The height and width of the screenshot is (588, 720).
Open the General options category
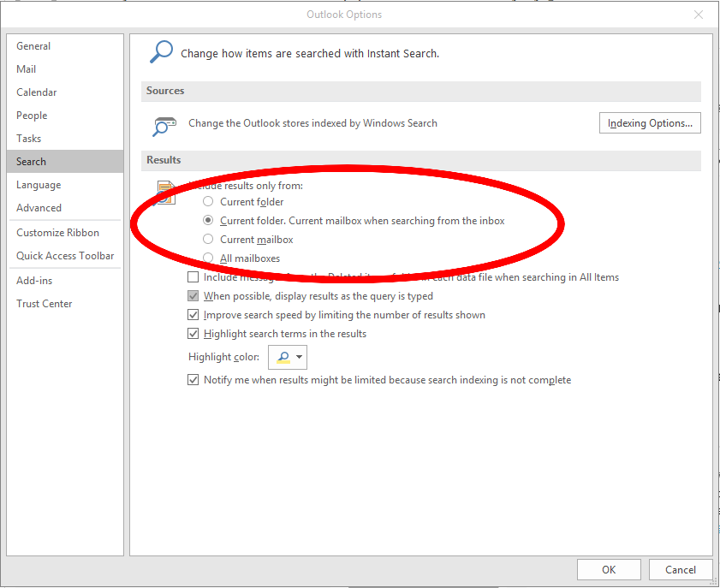point(65,46)
